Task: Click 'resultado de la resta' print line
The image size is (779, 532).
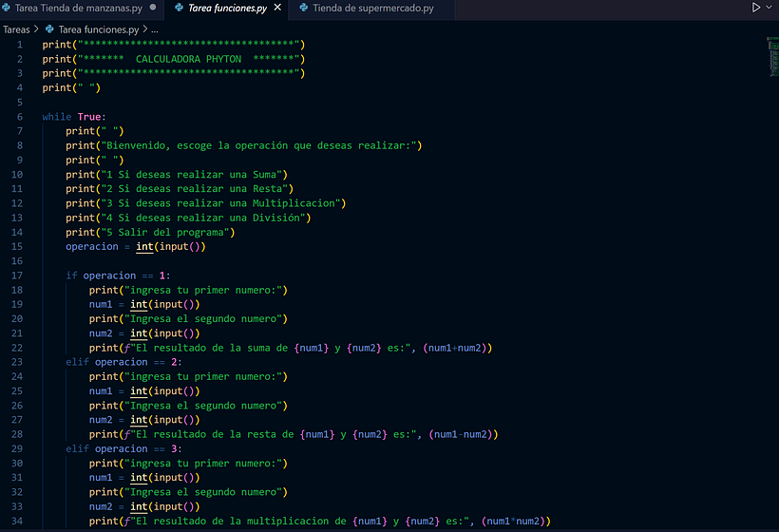Action: pos(294,434)
